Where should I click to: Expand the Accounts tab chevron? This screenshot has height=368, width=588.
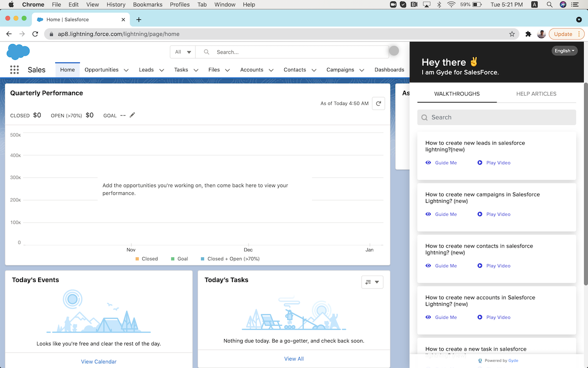(x=271, y=70)
